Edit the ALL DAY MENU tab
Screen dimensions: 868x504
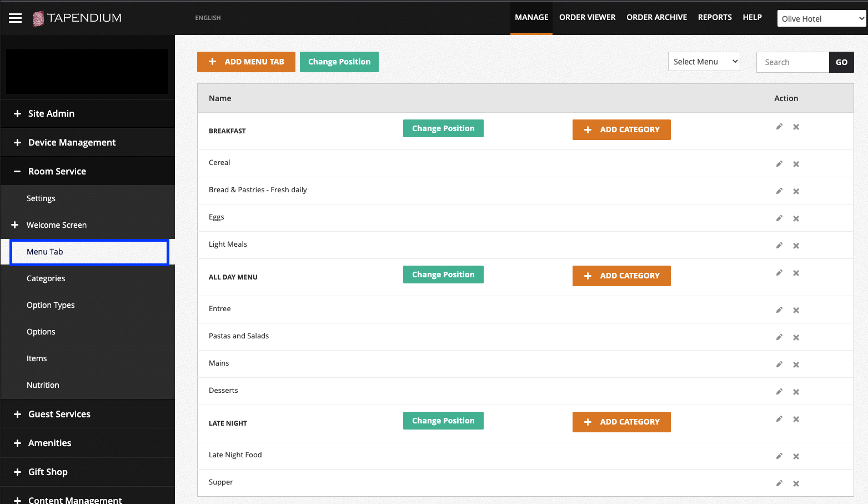point(779,272)
